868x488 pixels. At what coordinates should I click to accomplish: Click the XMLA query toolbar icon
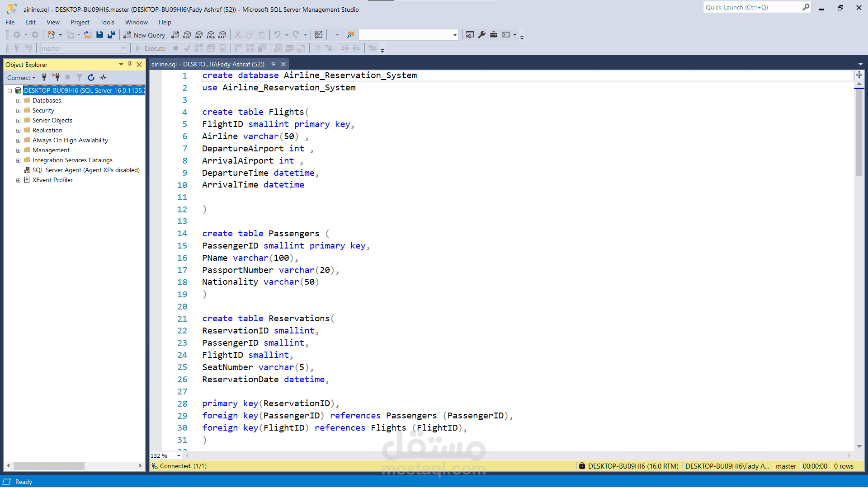point(211,35)
